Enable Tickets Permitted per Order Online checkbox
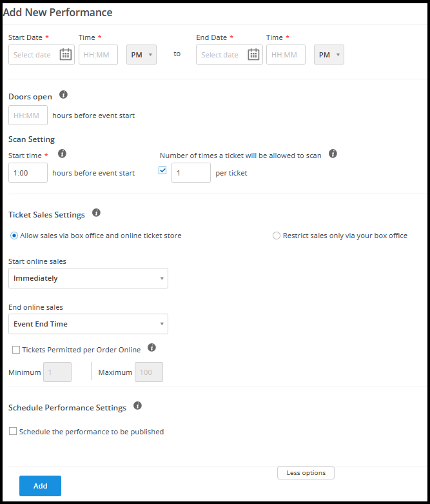Viewport: 430px width, 504px height. click(x=16, y=350)
